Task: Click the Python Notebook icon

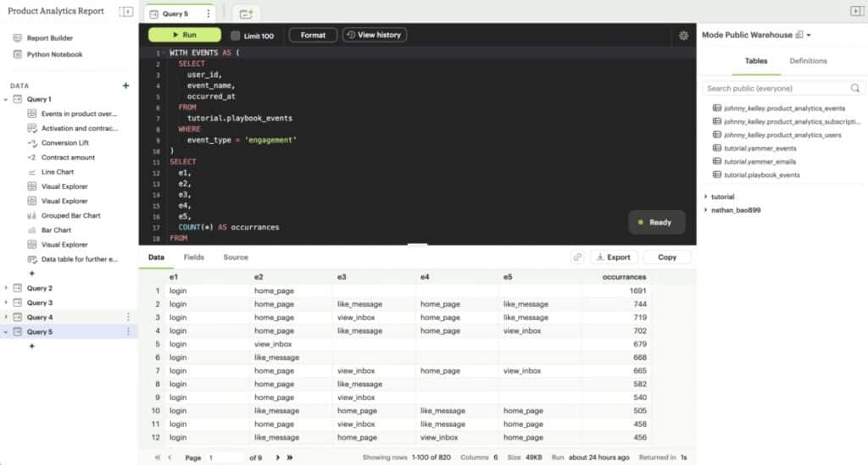Action: point(18,54)
